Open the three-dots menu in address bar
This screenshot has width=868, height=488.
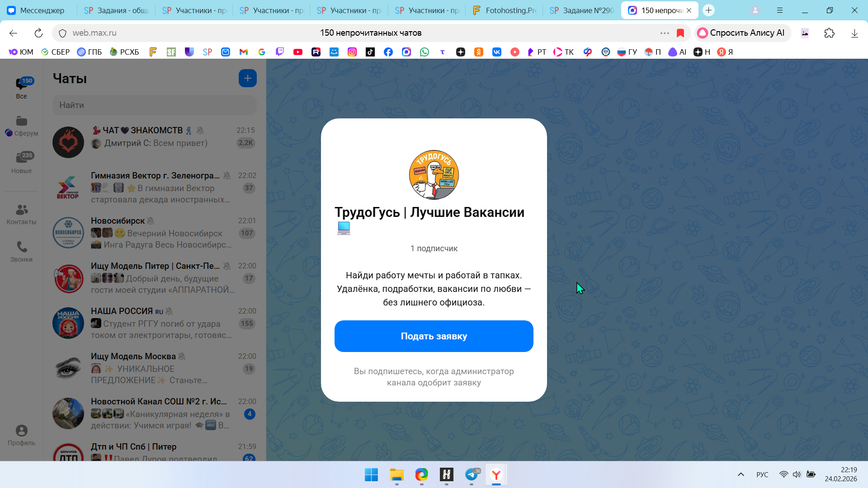tap(664, 33)
